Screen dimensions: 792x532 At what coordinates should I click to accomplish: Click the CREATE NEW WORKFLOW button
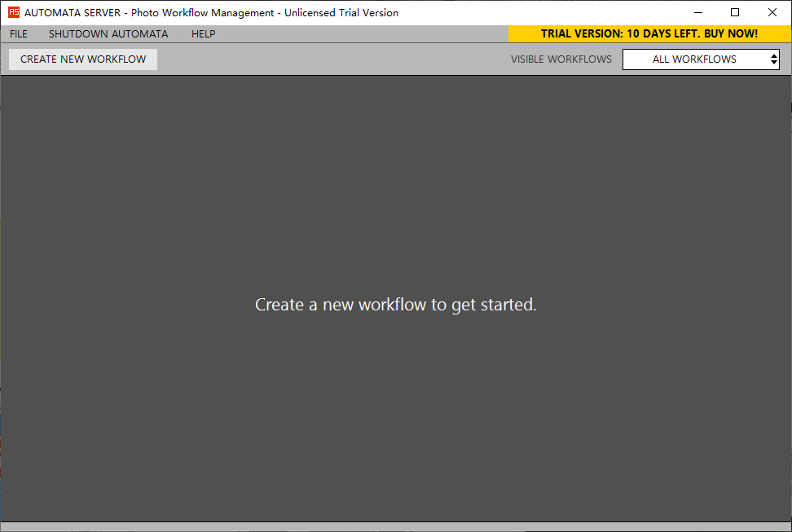pos(83,59)
